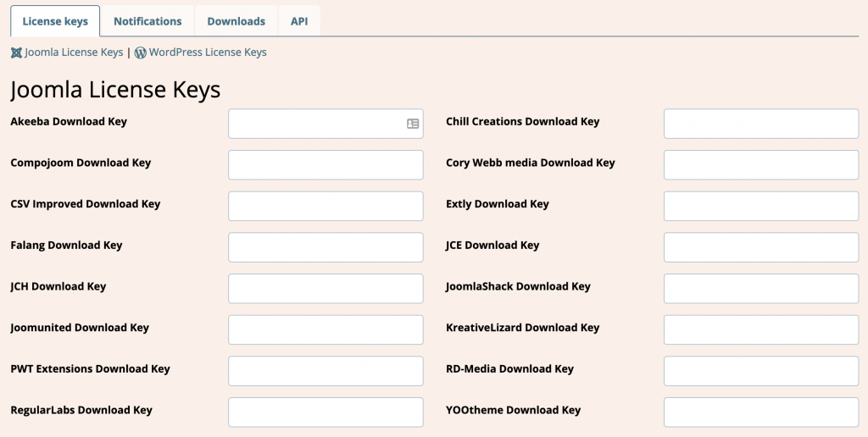Switch to the API tab
Screen dimensions: 868x437
click(299, 21)
